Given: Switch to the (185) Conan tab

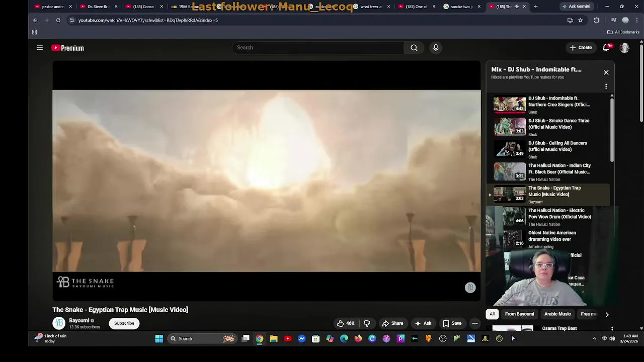Looking at the screenshot, I should [x=144, y=7].
